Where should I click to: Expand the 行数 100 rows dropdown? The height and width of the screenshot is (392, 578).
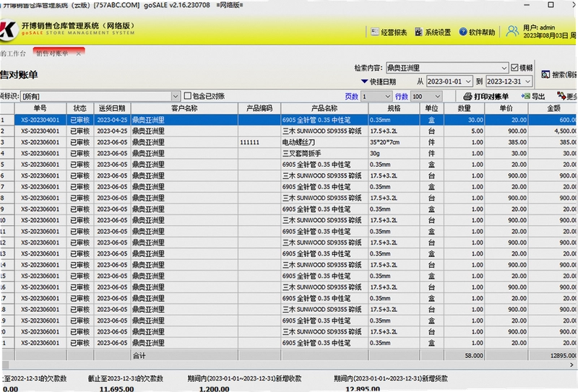437,97
